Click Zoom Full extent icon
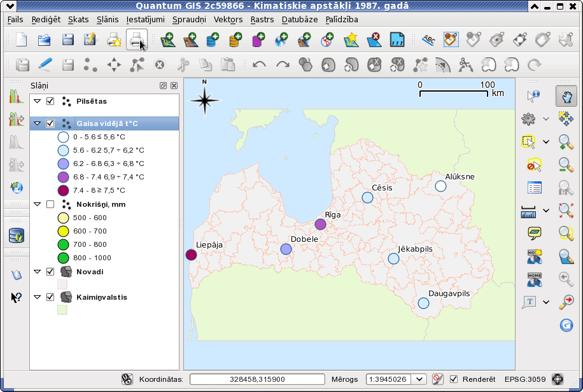This screenshot has width=583, height=392. pos(566,211)
